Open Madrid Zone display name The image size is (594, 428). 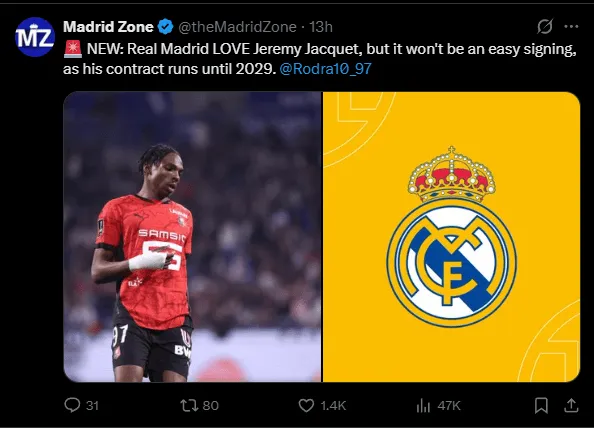click(108, 27)
